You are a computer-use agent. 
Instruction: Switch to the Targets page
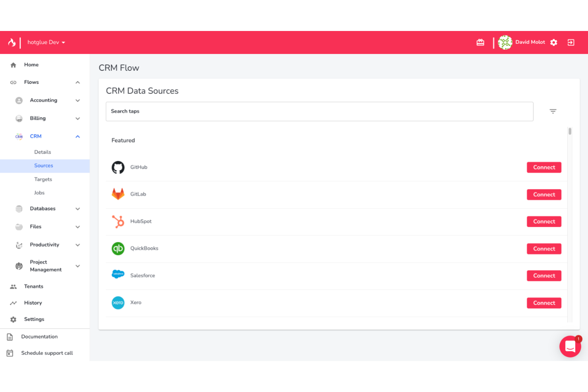43,179
